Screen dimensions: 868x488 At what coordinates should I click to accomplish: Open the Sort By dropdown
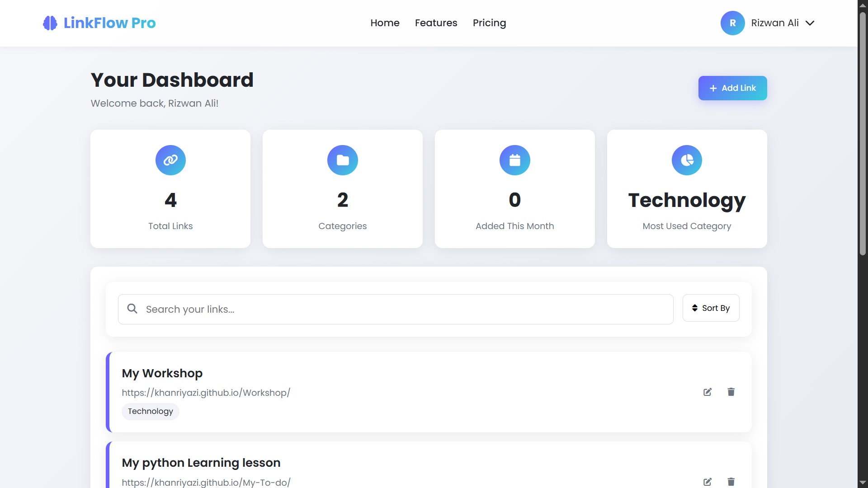pyautogui.click(x=711, y=308)
